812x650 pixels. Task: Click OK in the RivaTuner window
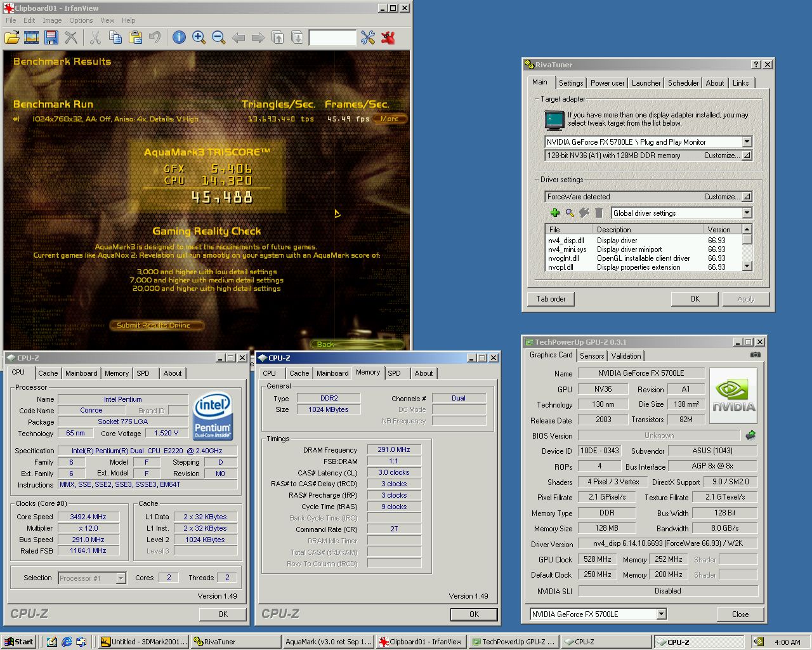coord(695,299)
